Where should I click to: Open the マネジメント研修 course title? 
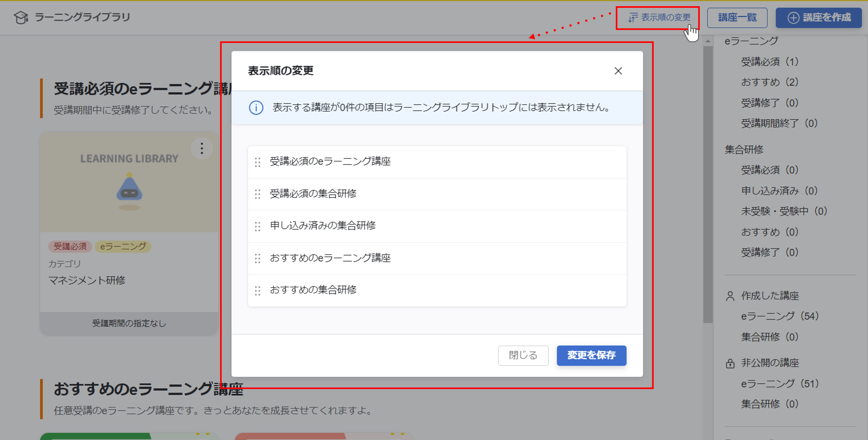coord(87,280)
